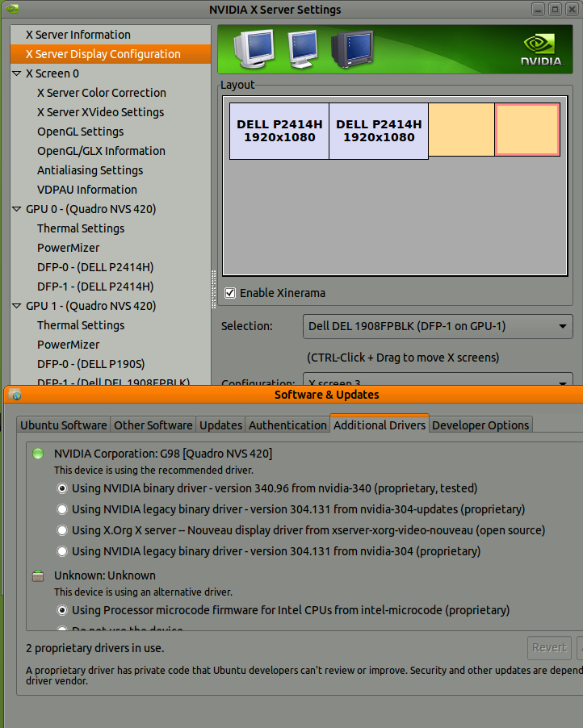Image resolution: width=583 pixels, height=728 pixels.
Task: Switch to the Updates tab
Action: coord(220,425)
